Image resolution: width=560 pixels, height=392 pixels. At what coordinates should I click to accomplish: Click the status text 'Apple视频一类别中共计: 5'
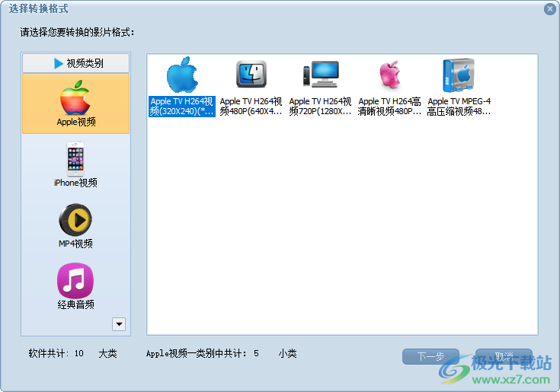coord(203,353)
